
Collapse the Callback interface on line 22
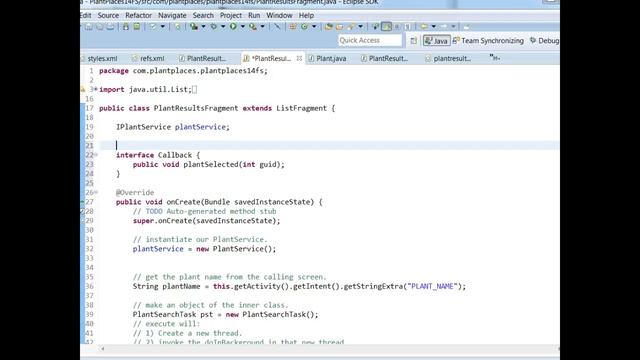click(x=96, y=155)
